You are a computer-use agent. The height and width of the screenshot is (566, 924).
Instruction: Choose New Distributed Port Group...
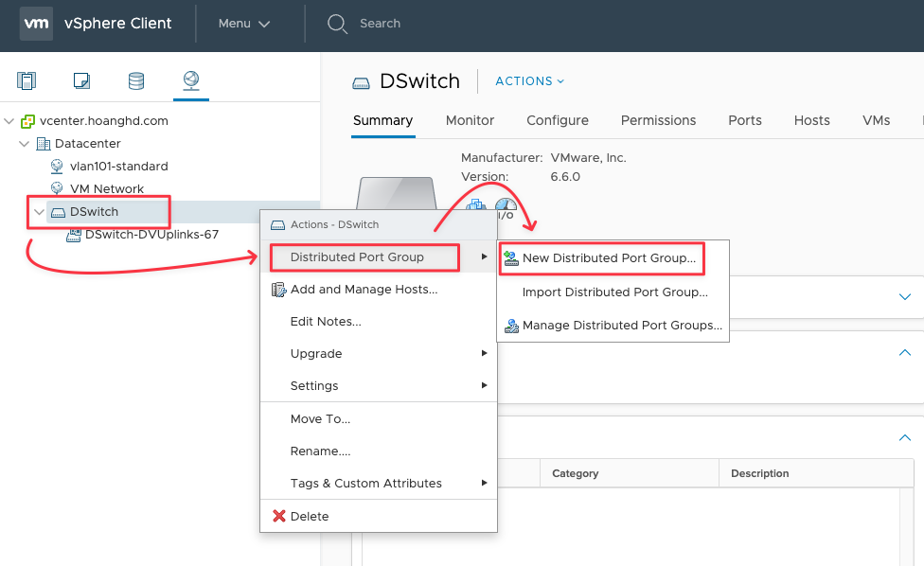tap(613, 258)
